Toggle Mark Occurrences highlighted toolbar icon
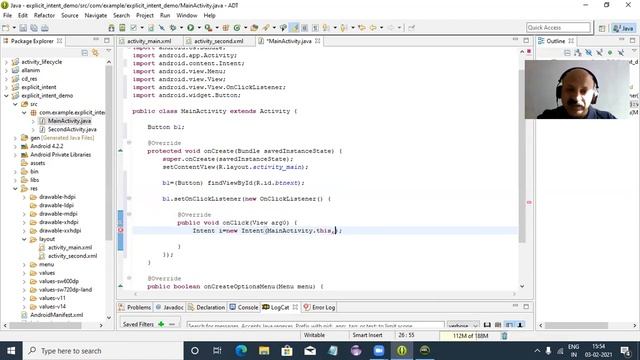This screenshot has height=360, width=640. 294,28
